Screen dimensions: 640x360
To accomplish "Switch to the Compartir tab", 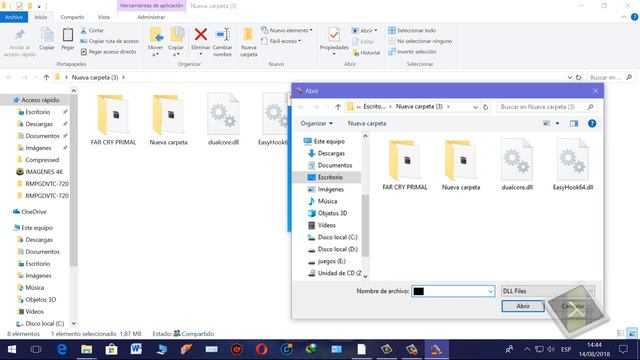I will click(x=72, y=17).
